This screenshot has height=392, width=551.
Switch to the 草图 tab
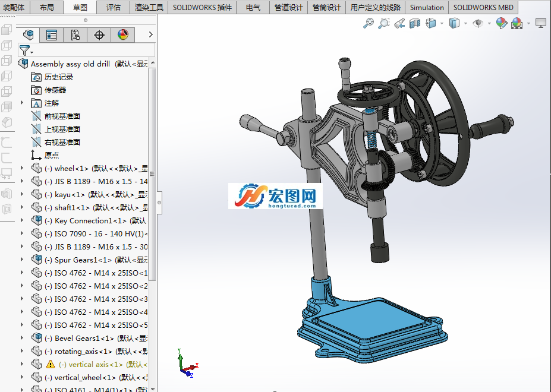pyautogui.click(x=80, y=7)
